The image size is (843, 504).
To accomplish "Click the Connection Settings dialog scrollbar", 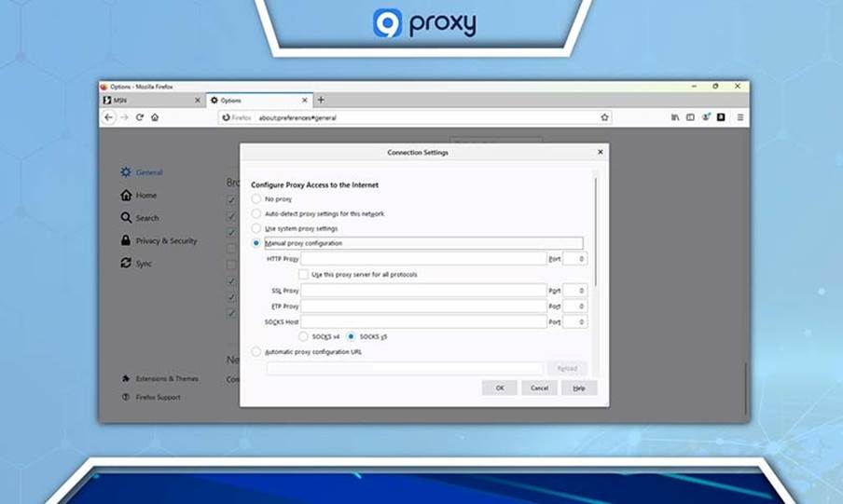I will click(595, 231).
